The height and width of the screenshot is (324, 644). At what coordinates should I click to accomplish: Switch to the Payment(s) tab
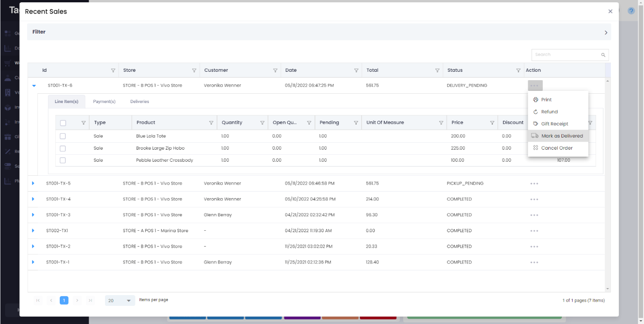(x=104, y=102)
